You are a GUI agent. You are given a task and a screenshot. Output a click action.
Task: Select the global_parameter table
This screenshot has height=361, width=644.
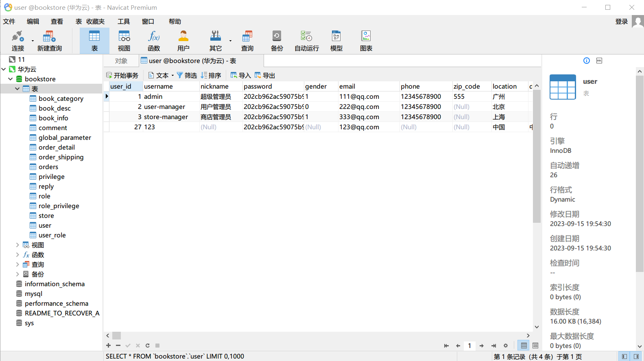(65, 137)
